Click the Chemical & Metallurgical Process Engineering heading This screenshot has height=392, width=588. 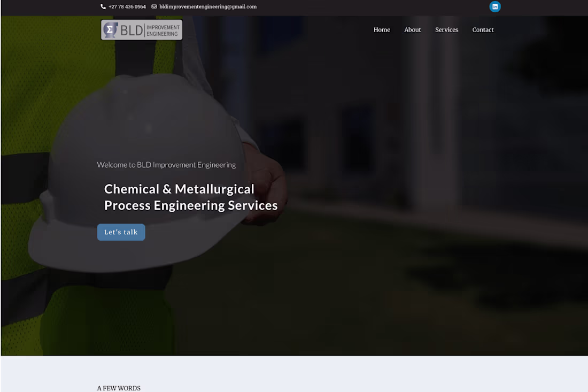coord(191,197)
